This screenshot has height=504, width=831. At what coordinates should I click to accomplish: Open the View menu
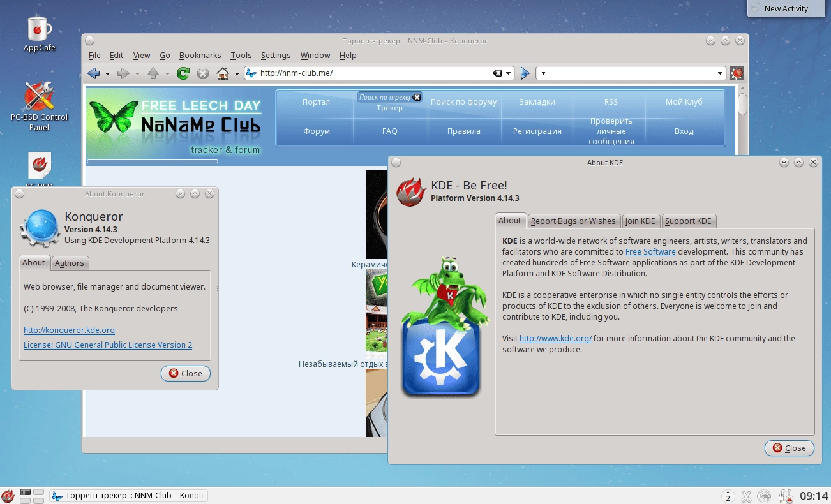click(x=142, y=56)
